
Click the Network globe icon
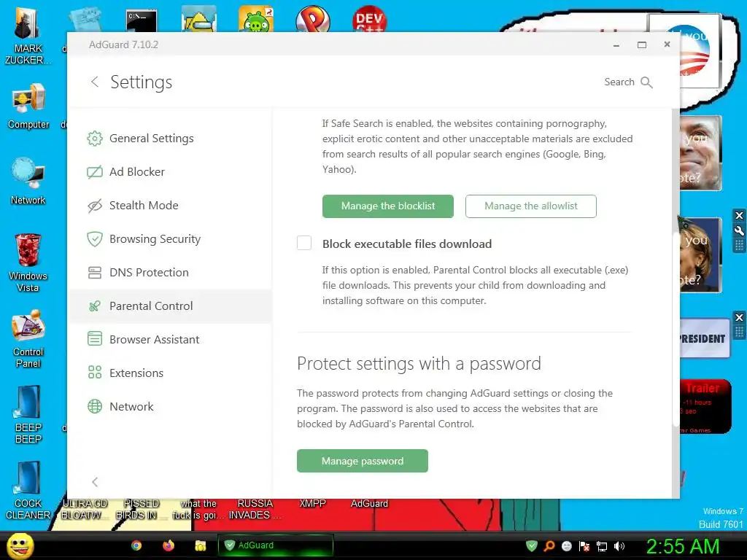95,406
